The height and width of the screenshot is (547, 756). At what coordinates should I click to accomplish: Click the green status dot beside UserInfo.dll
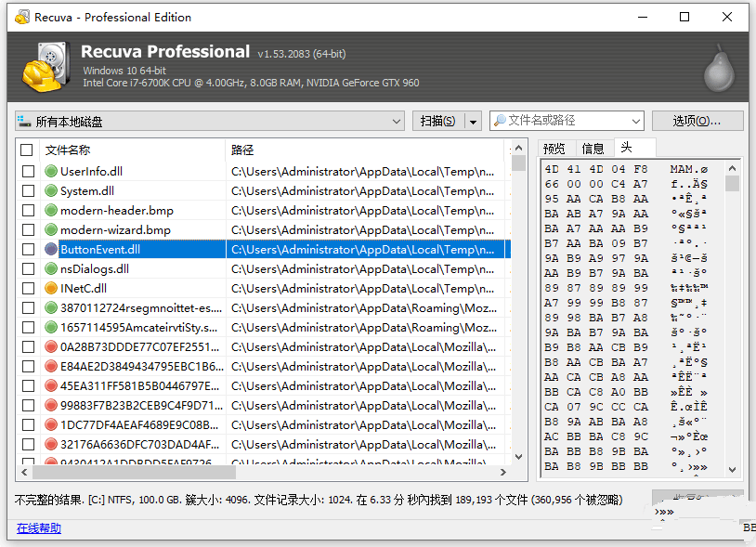coord(51,171)
